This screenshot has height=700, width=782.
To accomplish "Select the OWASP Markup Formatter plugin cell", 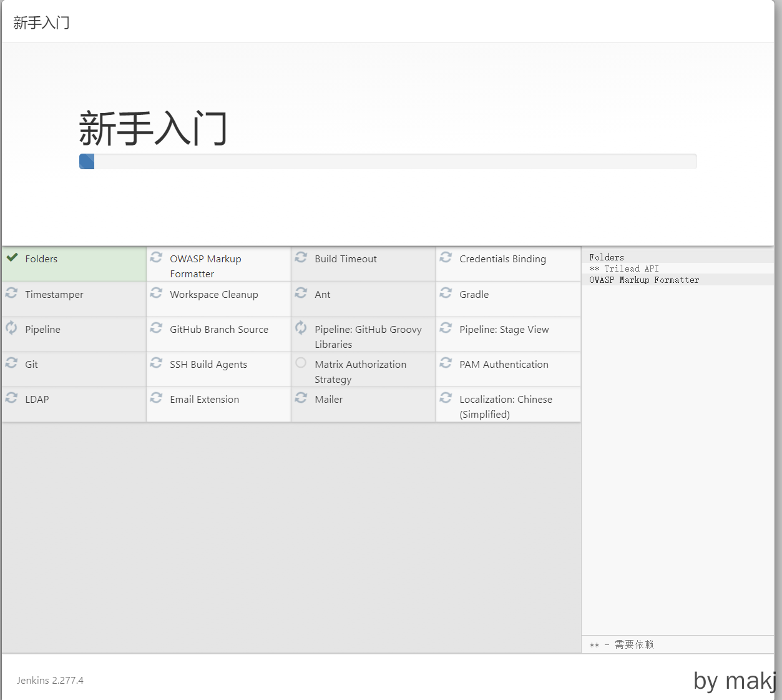I will click(205, 266).
